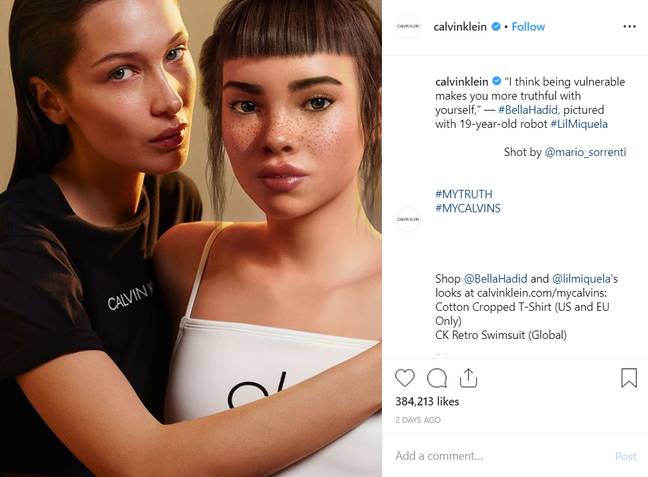Screen dimensions: 648x477
Task: Visit @lilmiquela profile mention
Action: 581,279
